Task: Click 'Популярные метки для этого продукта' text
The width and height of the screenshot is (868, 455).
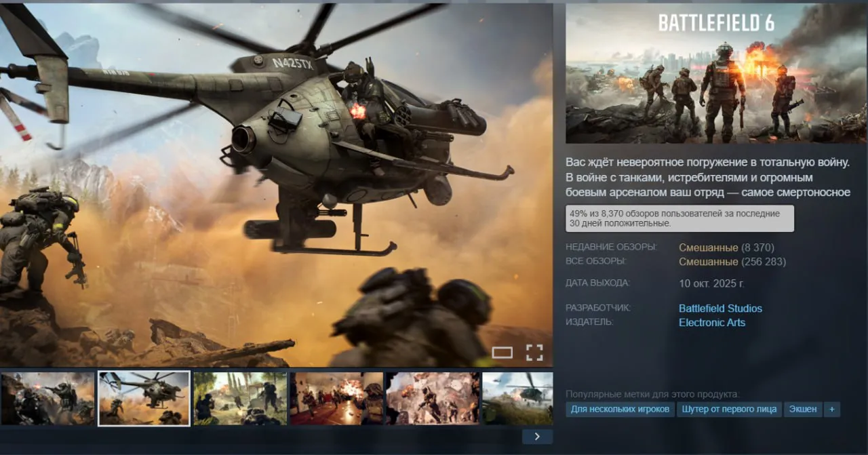Action: coord(652,394)
